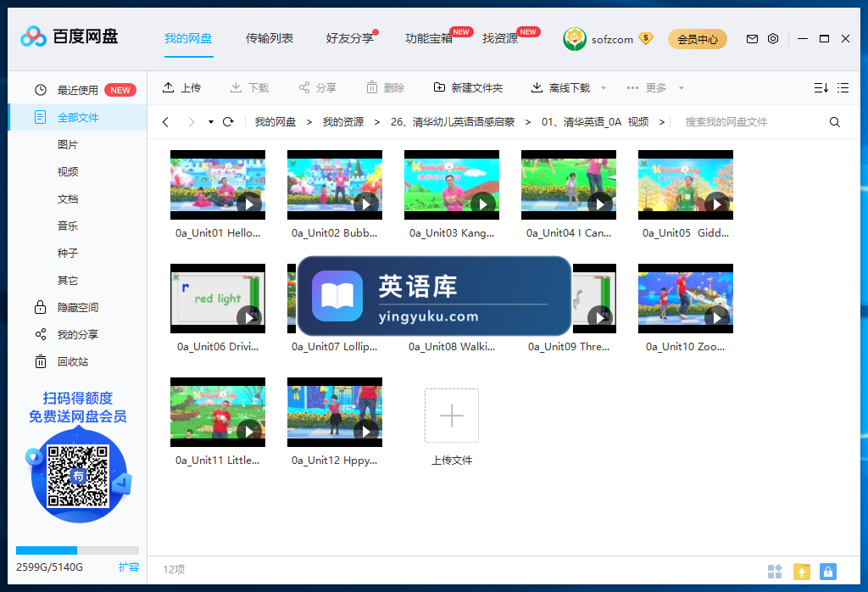
Task: Click the 隐藏空间 lock icon
Action: 41,307
